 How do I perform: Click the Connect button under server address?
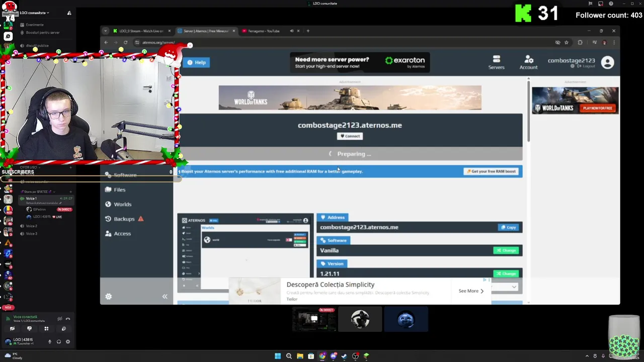point(350,136)
